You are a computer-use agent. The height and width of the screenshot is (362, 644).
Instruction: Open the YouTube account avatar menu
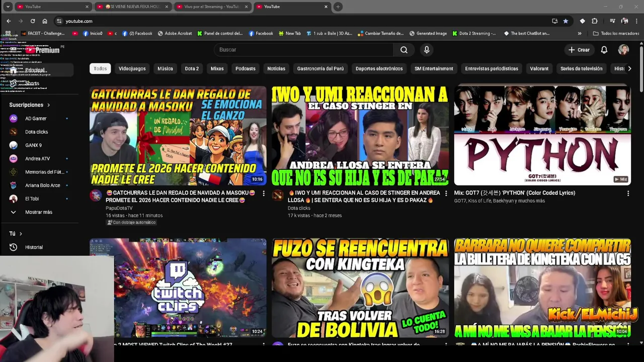coord(623,50)
